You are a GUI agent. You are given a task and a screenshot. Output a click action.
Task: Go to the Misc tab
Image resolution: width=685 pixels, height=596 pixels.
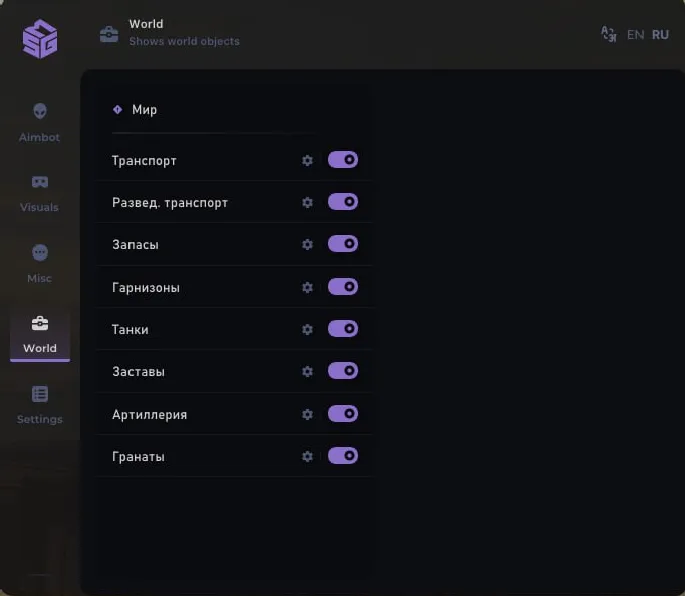click(x=40, y=262)
